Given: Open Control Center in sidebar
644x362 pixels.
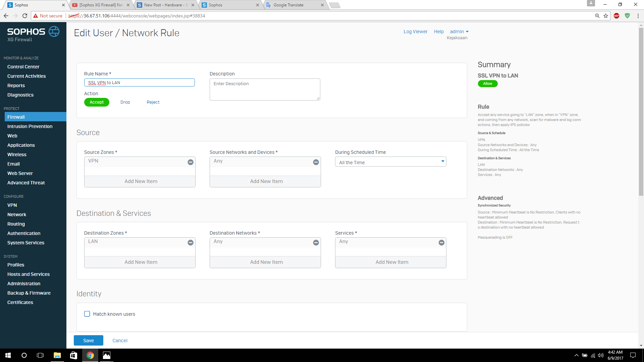Looking at the screenshot, I should 23,67.
